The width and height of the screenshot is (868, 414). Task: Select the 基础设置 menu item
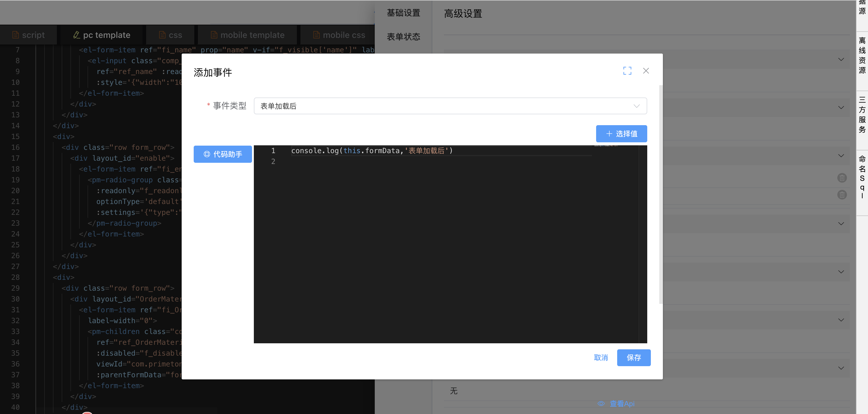[x=403, y=13]
